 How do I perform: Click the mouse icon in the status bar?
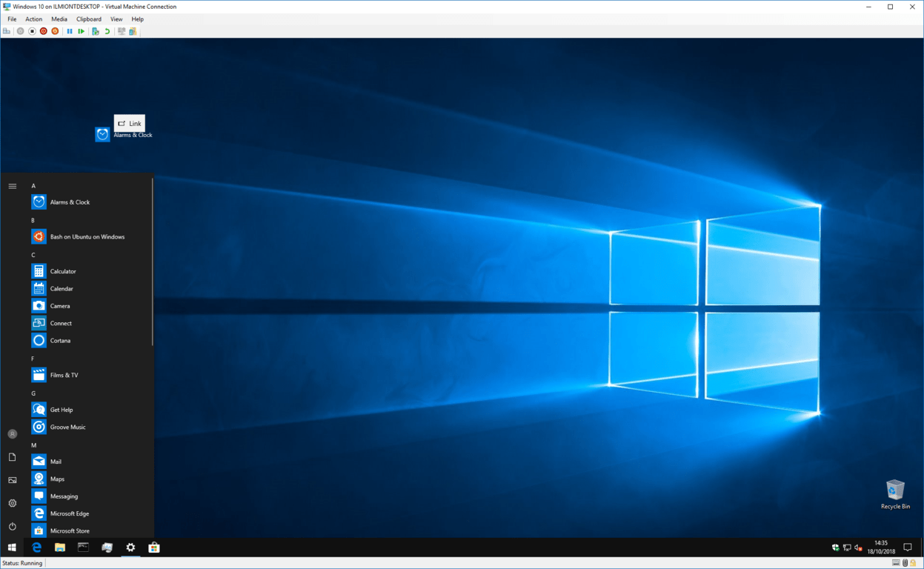(x=905, y=563)
